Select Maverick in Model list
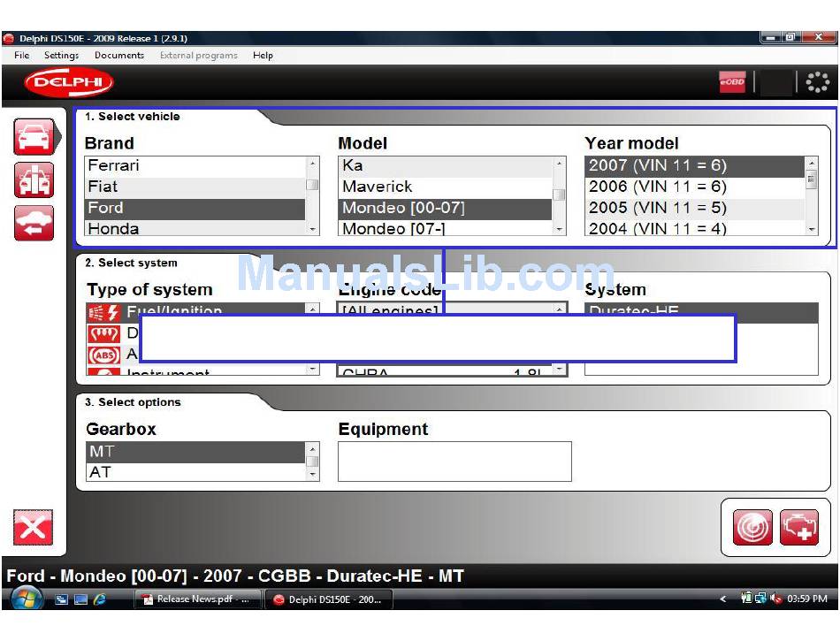This screenshot has width=840, height=641. (x=445, y=187)
